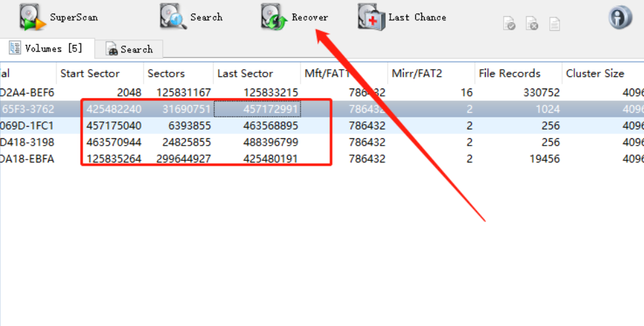Select the volume row 069D-1FC1

(322, 125)
